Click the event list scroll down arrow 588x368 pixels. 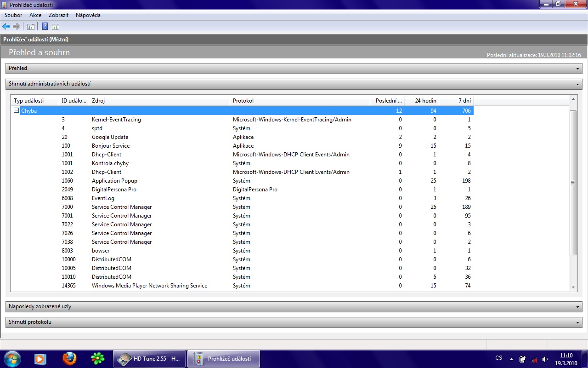coord(573,287)
